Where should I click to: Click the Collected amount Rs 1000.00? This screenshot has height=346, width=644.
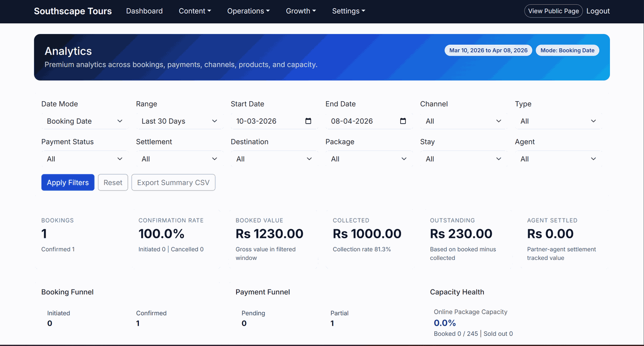tap(367, 234)
